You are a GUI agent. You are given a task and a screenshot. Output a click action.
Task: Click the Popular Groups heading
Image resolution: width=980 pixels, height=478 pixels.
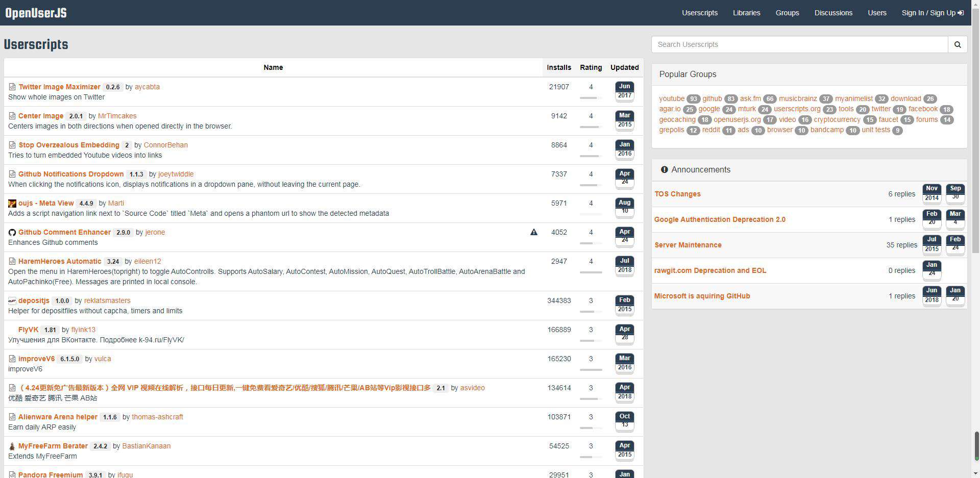(688, 74)
